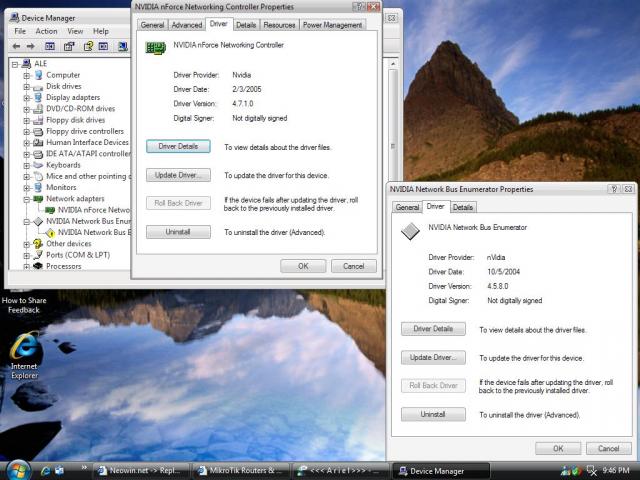Screen dimensions: 640x480
Task: Click the Forward arrow in Device Manager toolbar
Action: (x=31, y=46)
